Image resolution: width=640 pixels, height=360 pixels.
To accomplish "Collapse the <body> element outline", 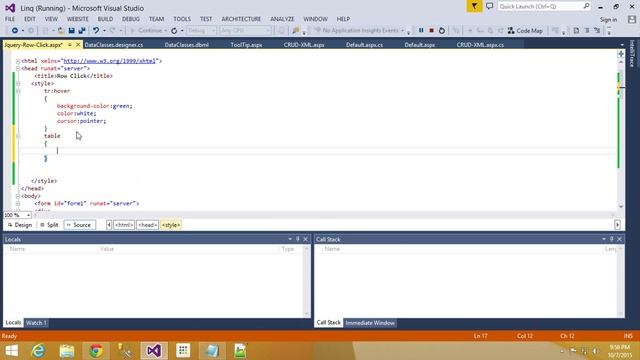I will 18,196.
